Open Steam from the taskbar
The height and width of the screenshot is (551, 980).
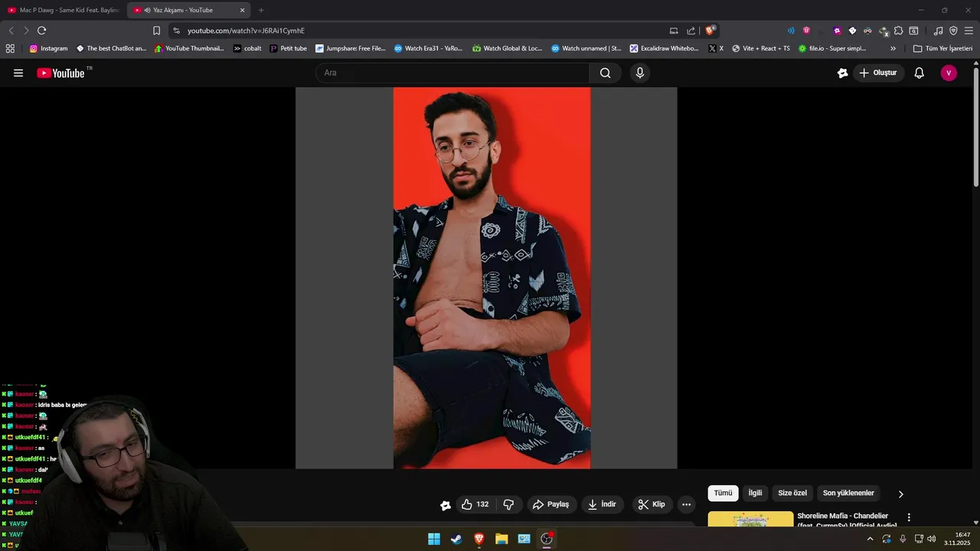[456, 539]
